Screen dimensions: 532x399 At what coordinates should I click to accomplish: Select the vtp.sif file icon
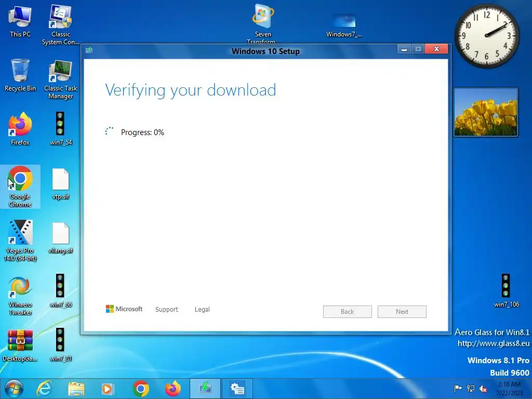pos(61,183)
